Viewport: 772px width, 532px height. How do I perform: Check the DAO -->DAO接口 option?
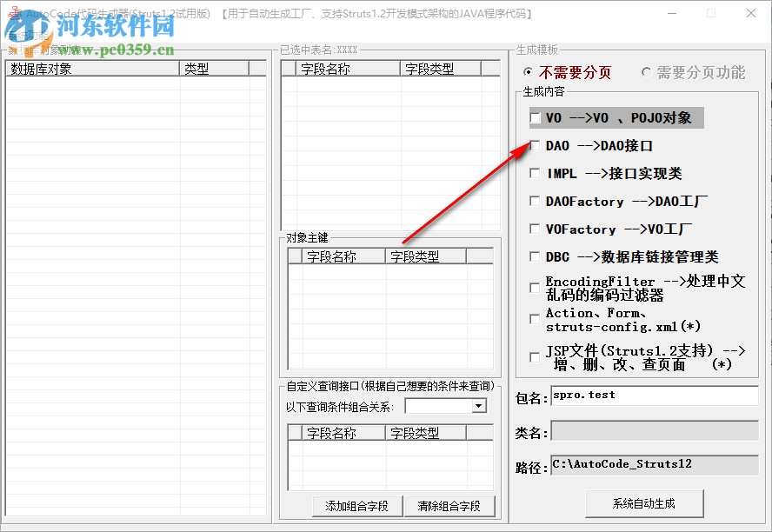click(x=535, y=145)
